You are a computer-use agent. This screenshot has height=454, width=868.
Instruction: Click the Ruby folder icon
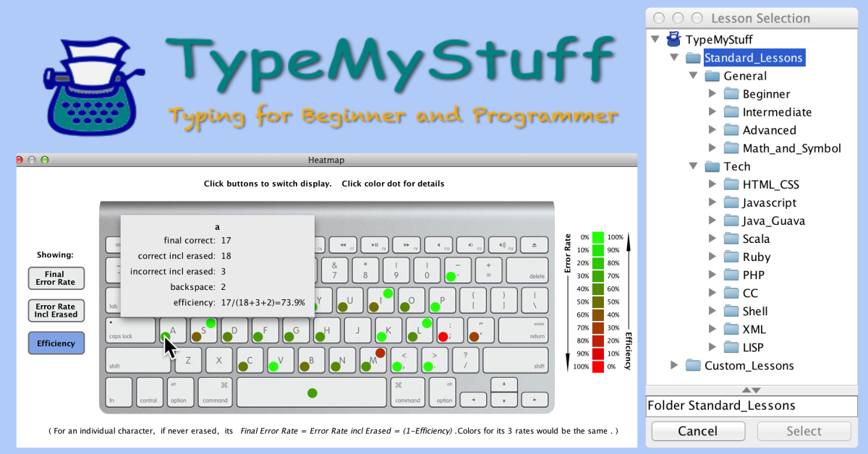731,257
